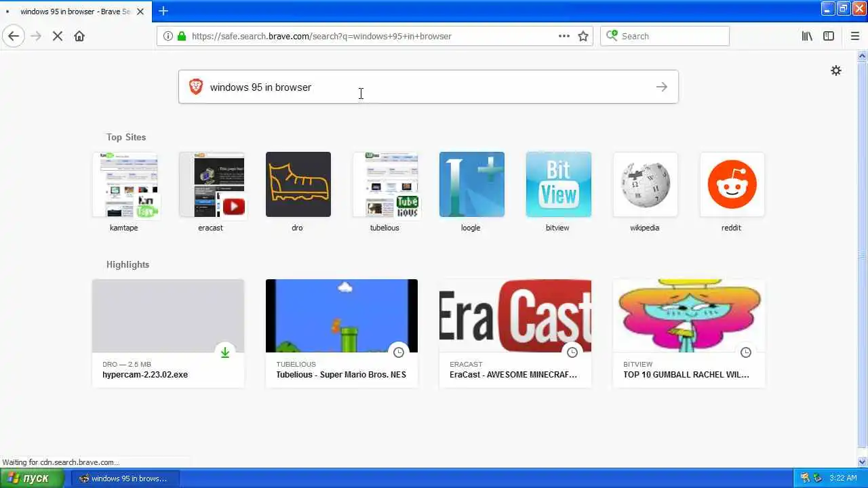Open the kamtape top site tile
Viewport: 868px width, 488px height.
pyautogui.click(x=125, y=184)
